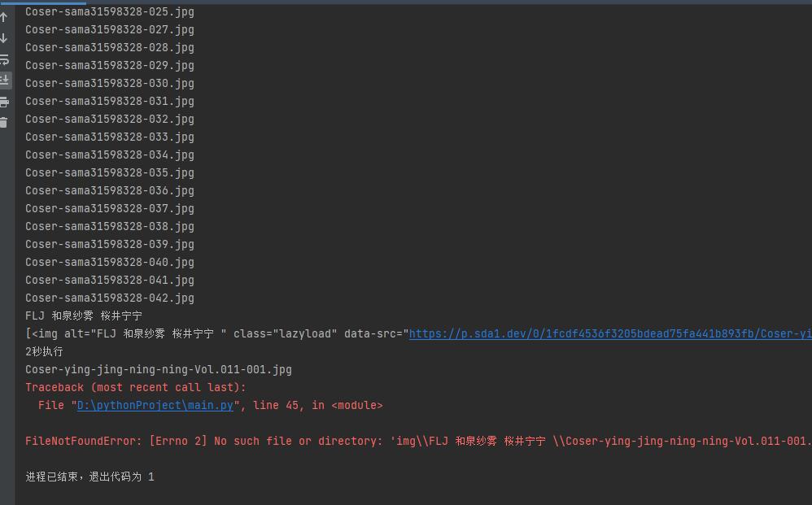Click the Coser-sama31598328-042.jpg output line
812x505 pixels.
[x=109, y=298]
